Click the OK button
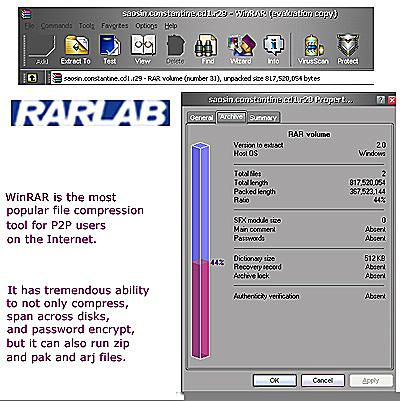Screen dimensions: 400x401 pos(275,380)
